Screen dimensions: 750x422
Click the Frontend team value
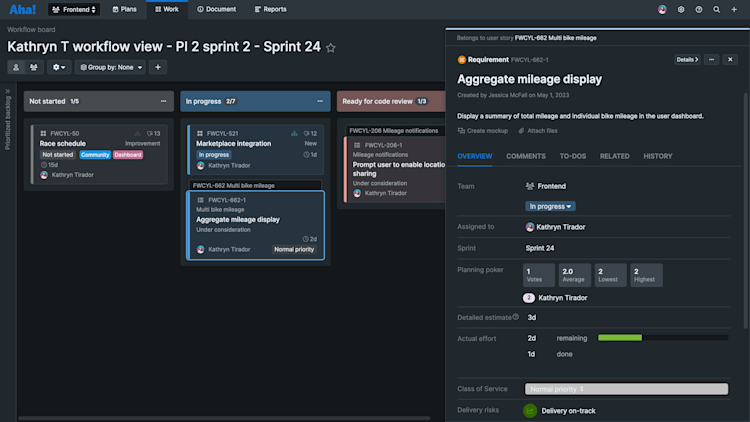click(546, 186)
